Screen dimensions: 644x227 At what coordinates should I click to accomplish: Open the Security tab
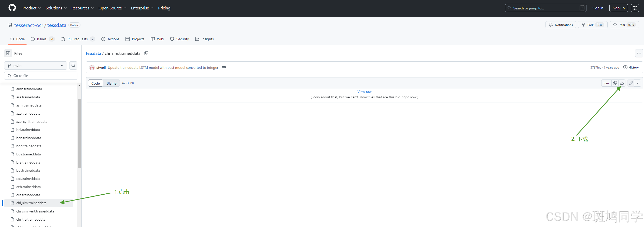pos(179,39)
